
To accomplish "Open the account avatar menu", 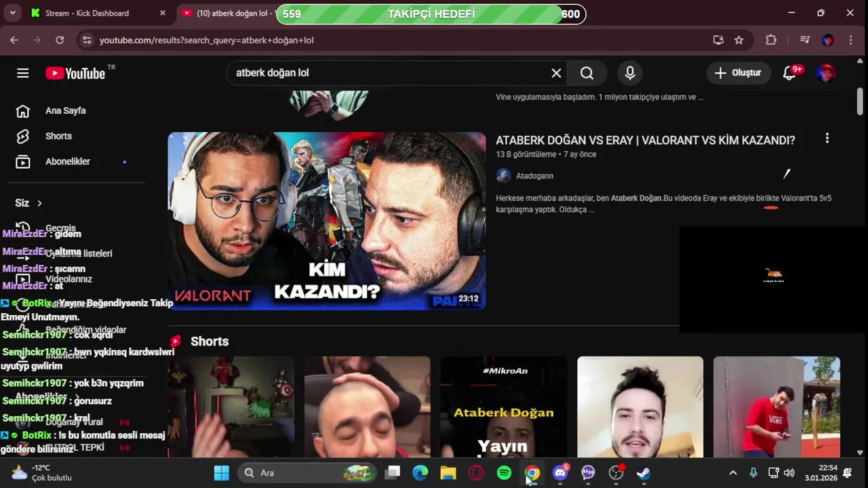I will (826, 73).
